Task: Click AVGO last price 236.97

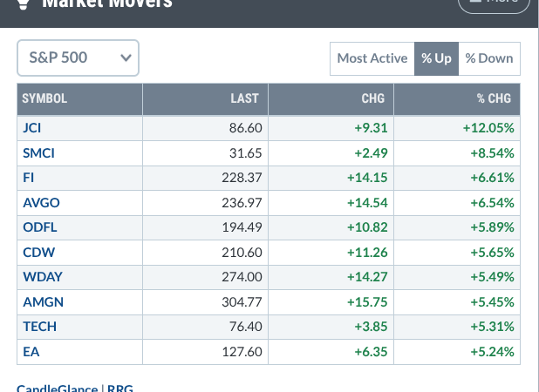Action: click(x=242, y=203)
